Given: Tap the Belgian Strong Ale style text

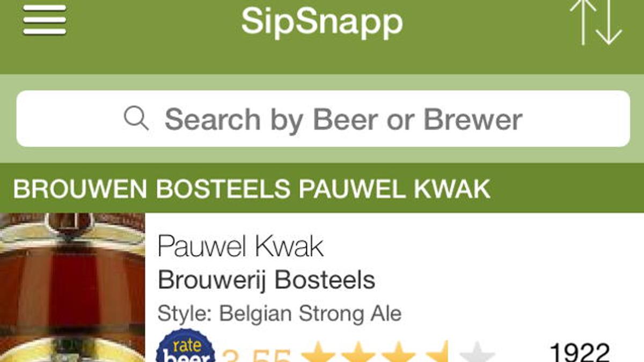Looking at the screenshot, I should tap(310, 313).
